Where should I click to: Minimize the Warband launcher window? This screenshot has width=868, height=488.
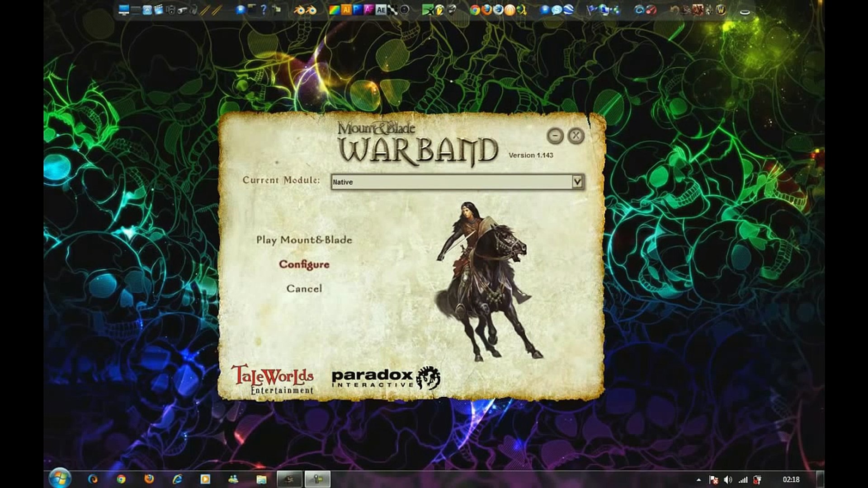(555, 136)
